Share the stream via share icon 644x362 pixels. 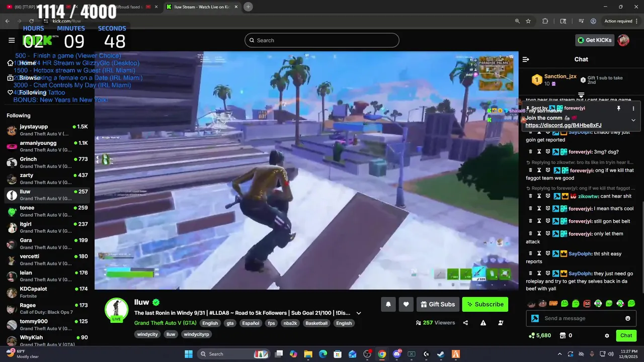pyautogui.click(x=465, y=323)
